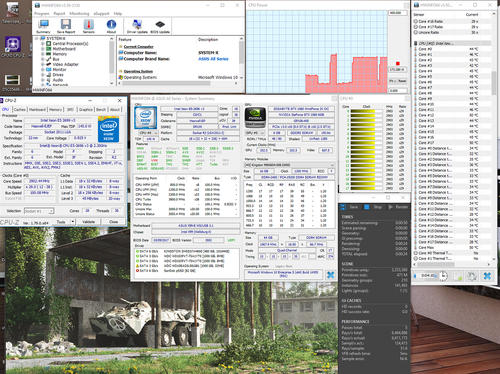
Task: Click the Render play icon
Action: 390,207
